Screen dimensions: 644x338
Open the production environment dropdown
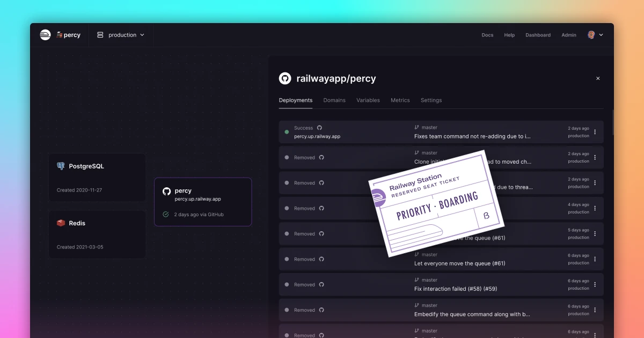[x=121, y=35]
